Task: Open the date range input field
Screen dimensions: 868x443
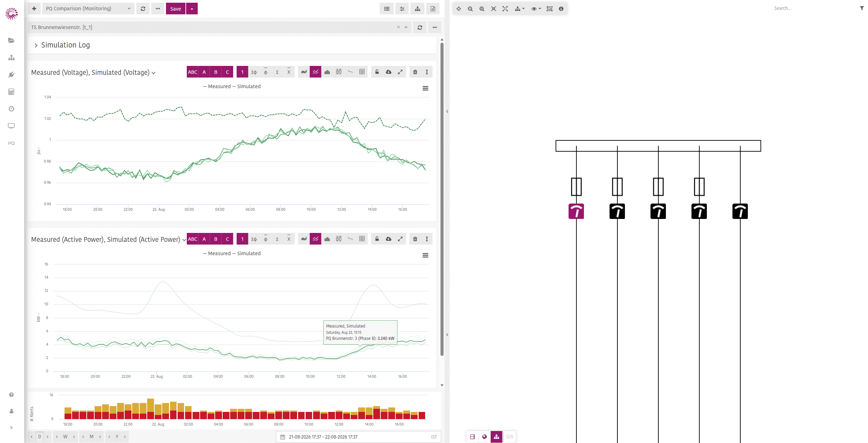Action: [358, 437]
